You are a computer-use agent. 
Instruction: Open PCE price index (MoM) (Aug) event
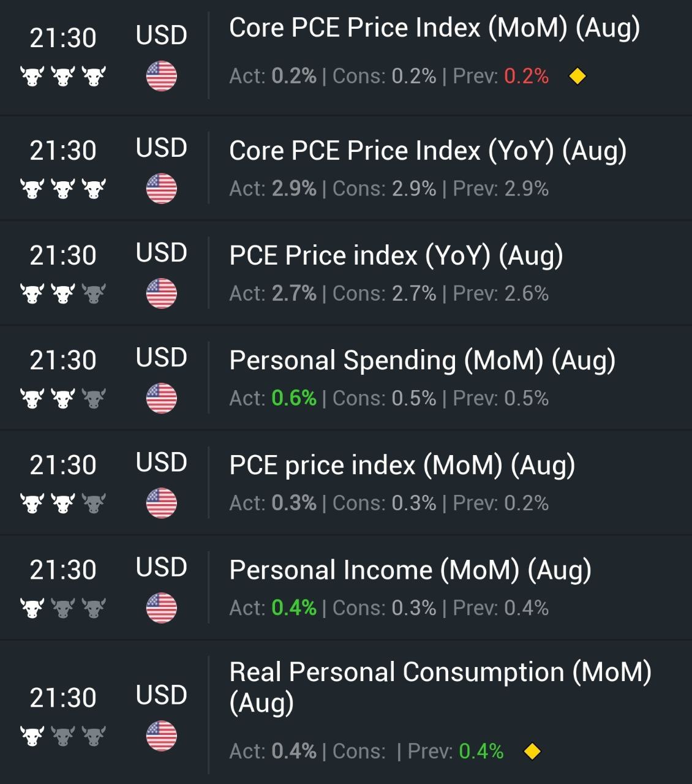[x=402, y=465]
